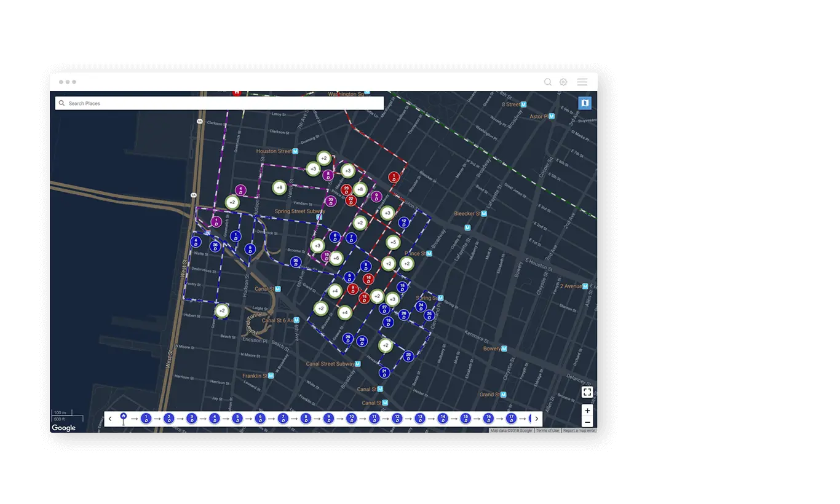Select stop 17 in the bottom route strip
This screenshot has width=840, height=504.
point(511,419)
